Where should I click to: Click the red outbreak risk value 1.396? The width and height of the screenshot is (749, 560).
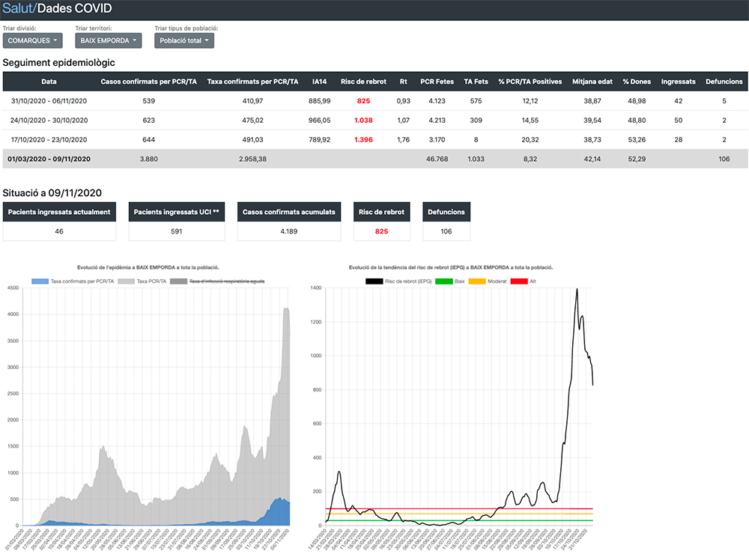pyautogui.click(x=363, y=139)
